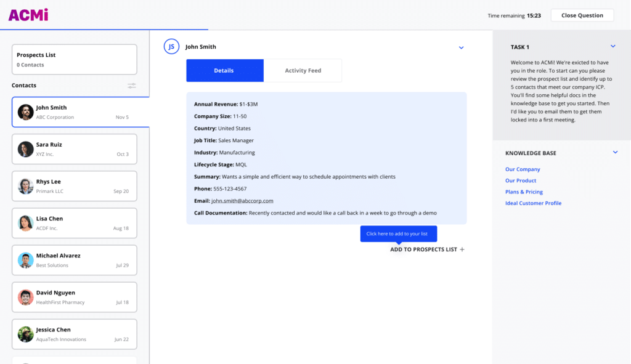Open the Prospects List card
Screen dimensions: 631x364
75,60
